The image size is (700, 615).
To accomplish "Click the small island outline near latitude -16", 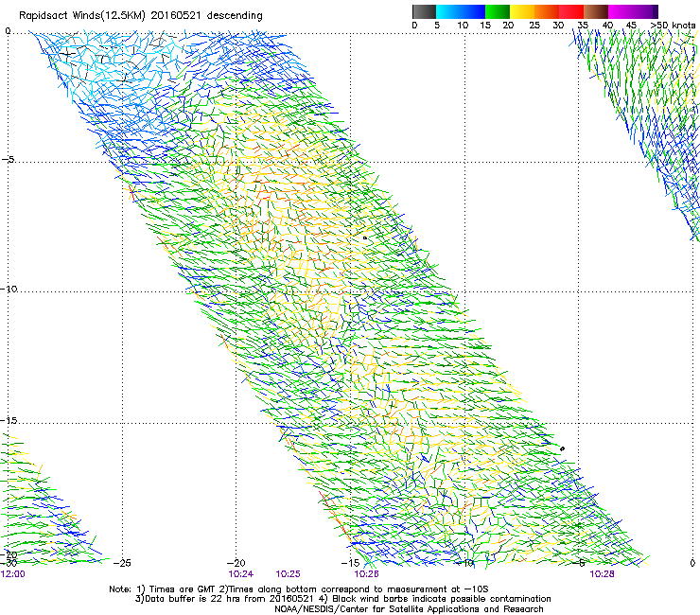I will click(562, 448).
